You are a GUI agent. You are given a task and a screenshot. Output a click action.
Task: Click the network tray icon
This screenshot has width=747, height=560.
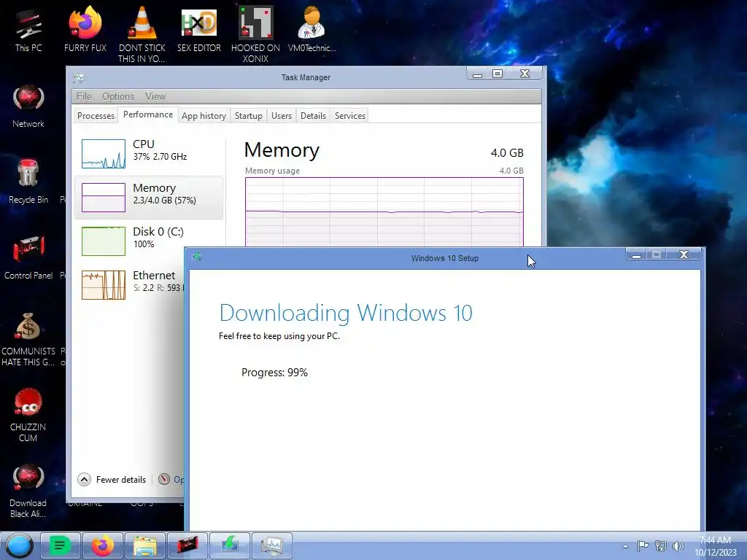click(660, 545)
